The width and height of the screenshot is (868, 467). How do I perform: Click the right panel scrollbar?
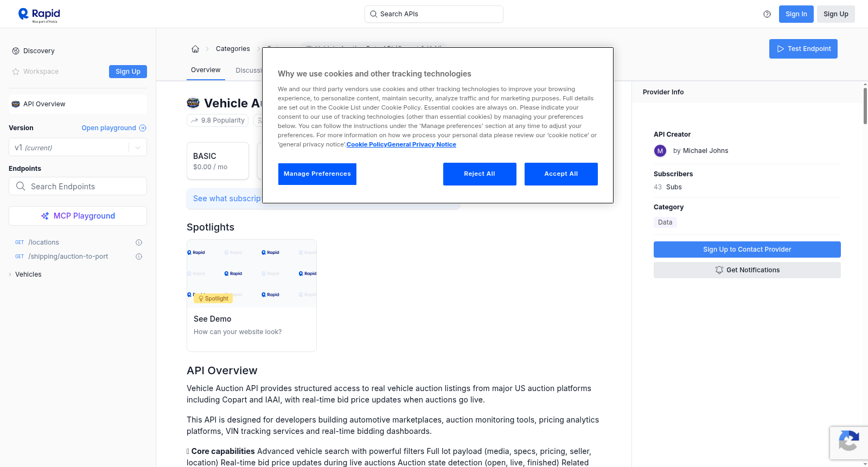(865, 105)
